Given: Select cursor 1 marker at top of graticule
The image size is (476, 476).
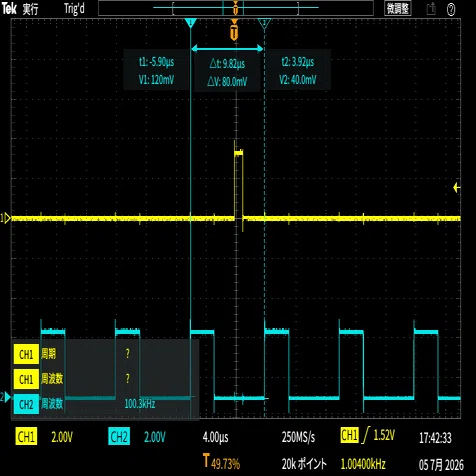Looking at the screenshot, I should (x=190, y=23).
